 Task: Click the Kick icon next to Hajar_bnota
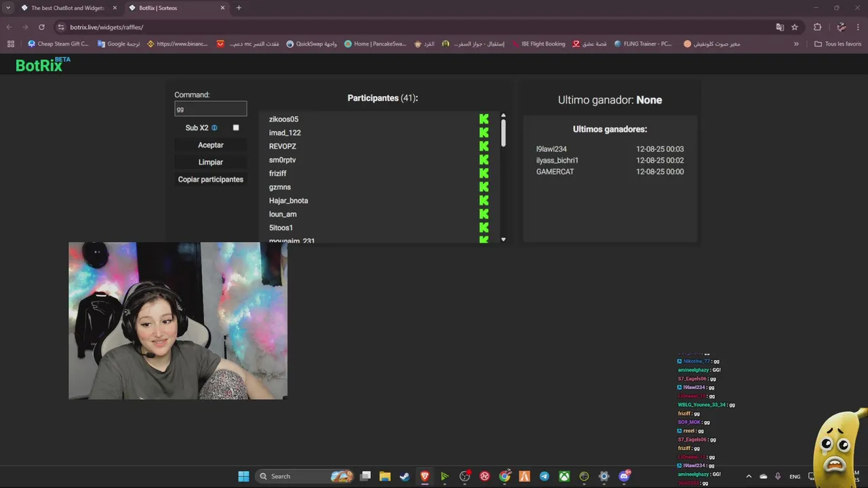(484, 201)
